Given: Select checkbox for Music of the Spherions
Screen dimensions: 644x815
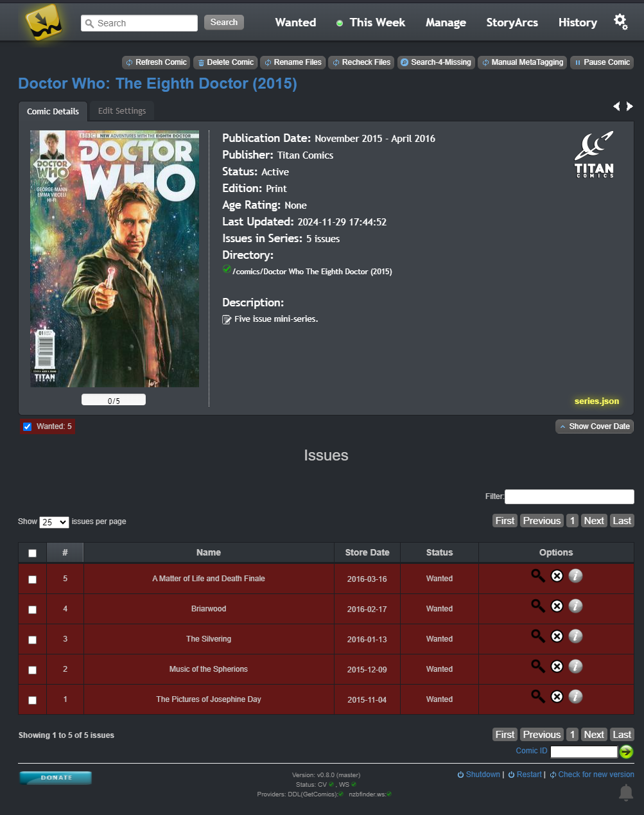Looking at the screenshot, I should (33, 670).
